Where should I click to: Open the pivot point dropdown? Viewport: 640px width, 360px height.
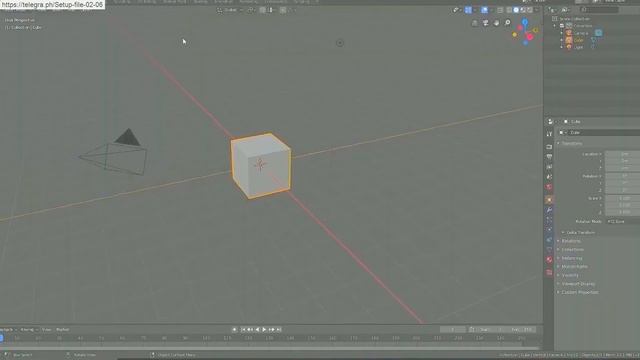click(251, 10)
